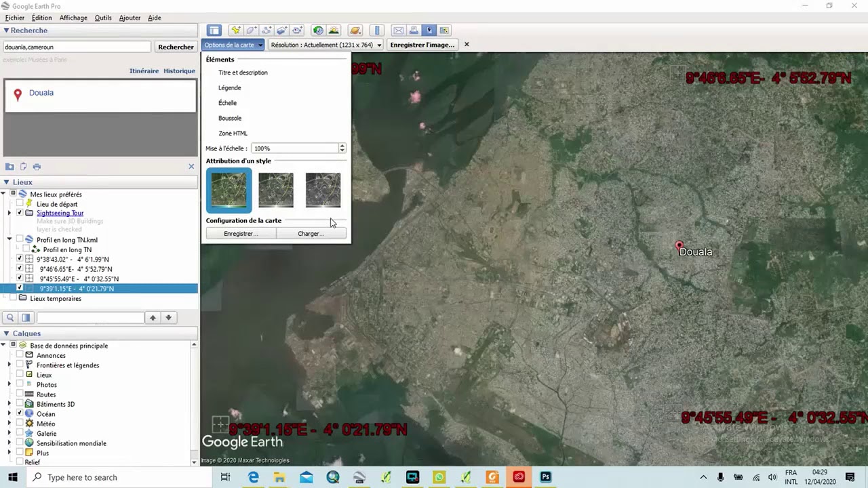This screenshot has height=488, width=868.
Task: Click Enregistrer map configuration button
Action: pyautogui.click(x=241, y=234)
